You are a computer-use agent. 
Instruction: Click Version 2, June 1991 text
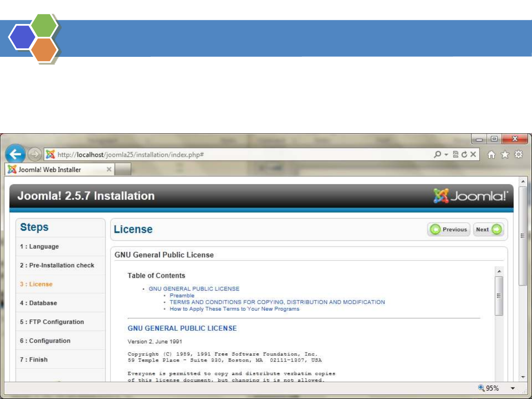155,341
